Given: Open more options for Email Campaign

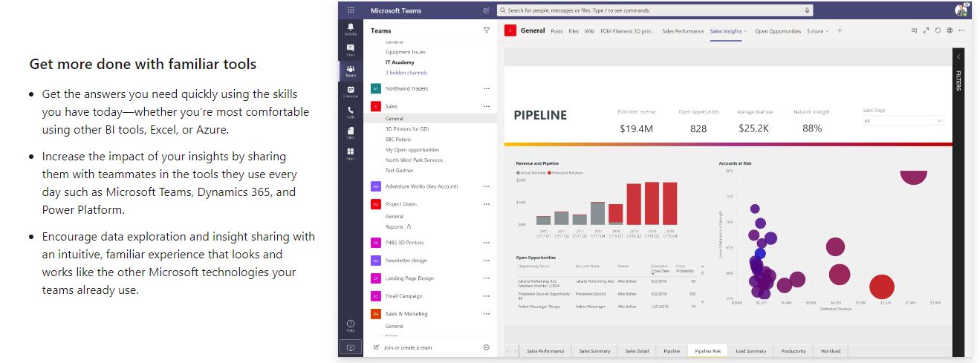Looking at the screenshot, I should (x=487, y=296).
